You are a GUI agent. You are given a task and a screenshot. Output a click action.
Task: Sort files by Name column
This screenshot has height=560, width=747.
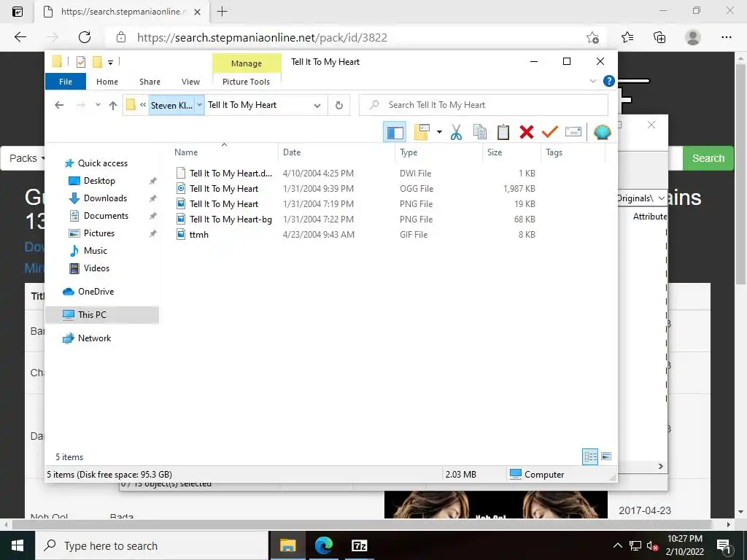pyautogui.click(x=186, y=152)
